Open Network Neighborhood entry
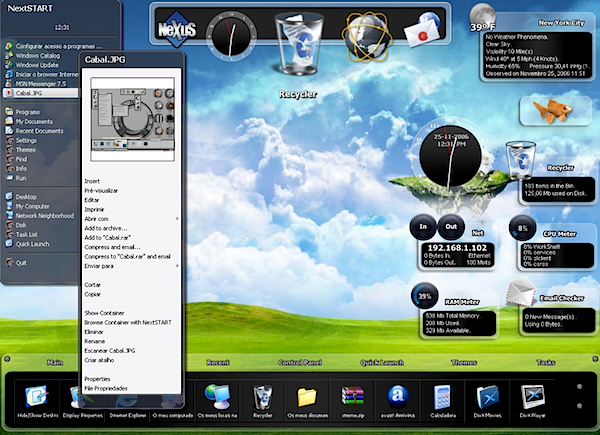Image resolution: width=600 pixels, height=435 pixels. (44, 215)
